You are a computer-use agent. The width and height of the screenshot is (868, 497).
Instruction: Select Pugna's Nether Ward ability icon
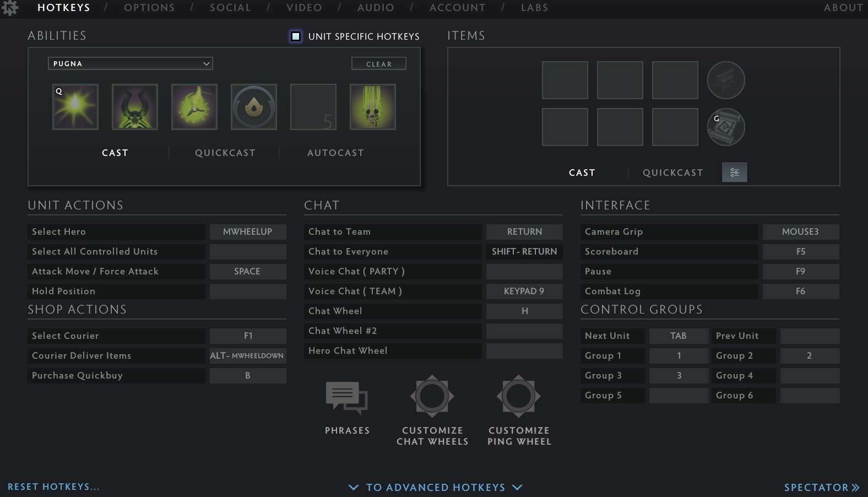(x=194, y=107)
